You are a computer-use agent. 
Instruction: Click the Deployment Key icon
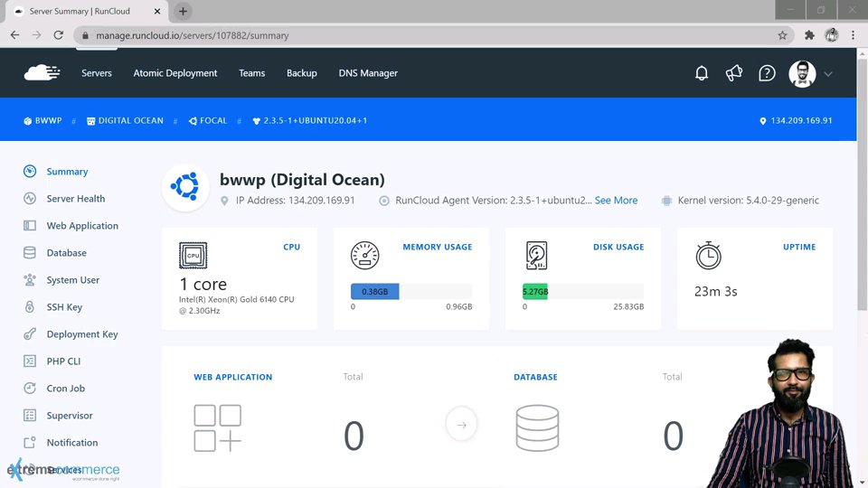click(30, 333)
